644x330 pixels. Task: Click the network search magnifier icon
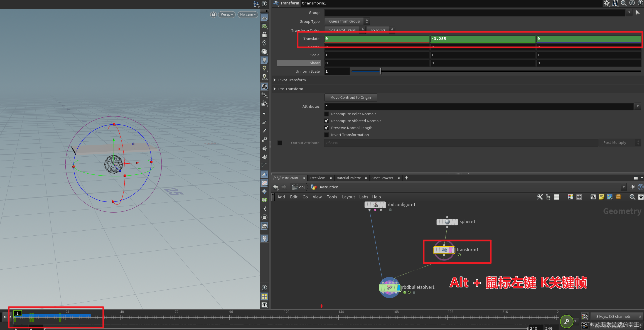coord(632,197)
